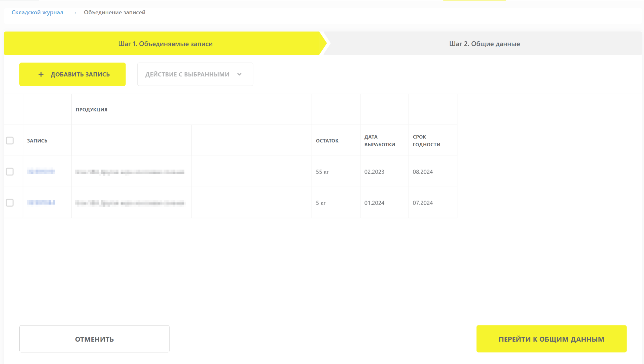644x364 pixels.
Task: Open the Складской журнал breadcrumb link
Action: pyautogui.click(x=37, y=12)
